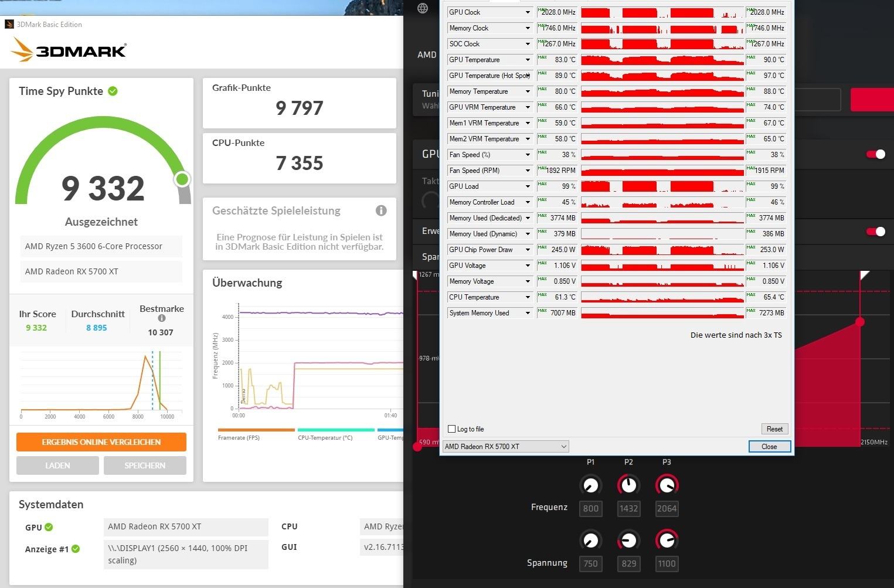Click the info icon under Bestmarke
894x588 pixels.
click(162, 318)
